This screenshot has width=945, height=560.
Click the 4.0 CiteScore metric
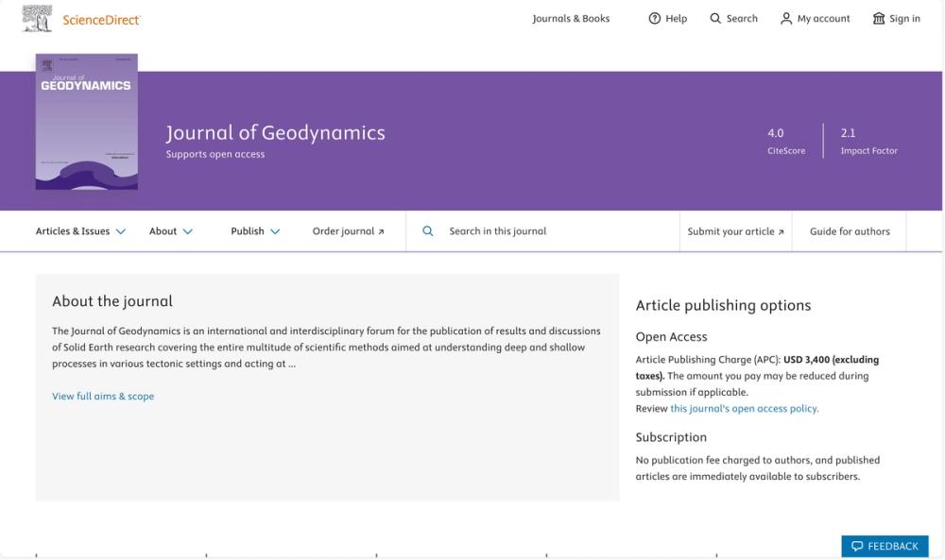coord(786,141)
